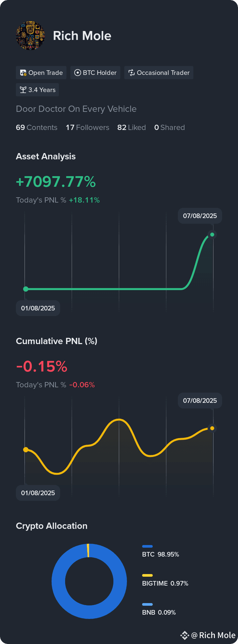Select the BIGTIME yellow legend marker

click(147, 575)
